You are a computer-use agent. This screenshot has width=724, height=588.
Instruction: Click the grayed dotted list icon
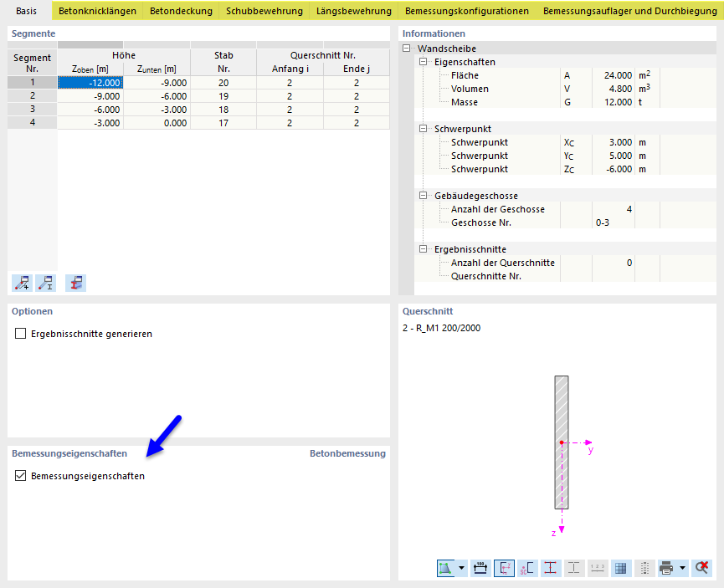coord(644,568)
